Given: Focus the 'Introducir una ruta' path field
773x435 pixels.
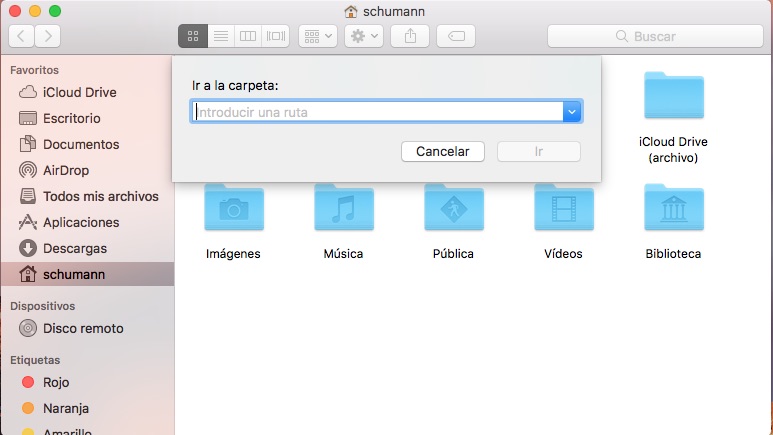Looking at the screenshot, I should 377,111.
